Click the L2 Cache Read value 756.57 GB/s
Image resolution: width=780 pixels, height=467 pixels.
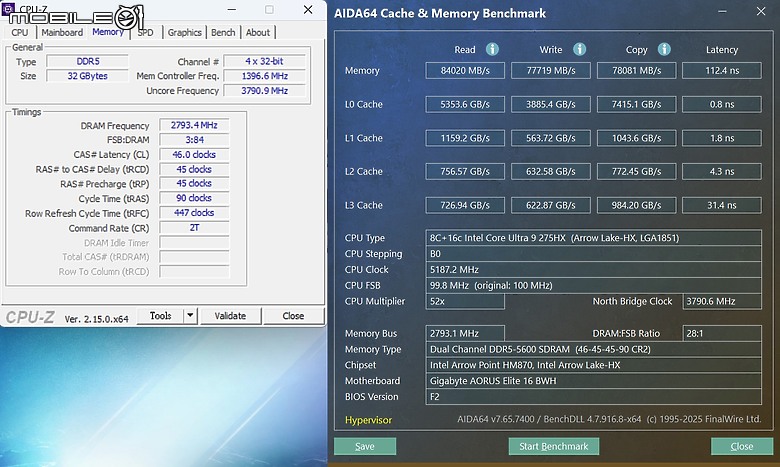tap(465, 172)
